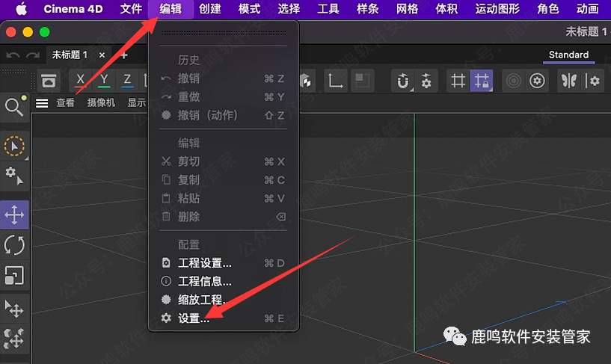Open the 选择 menu
The width and height of the screenshot is (611, 364).
point(289,8)
